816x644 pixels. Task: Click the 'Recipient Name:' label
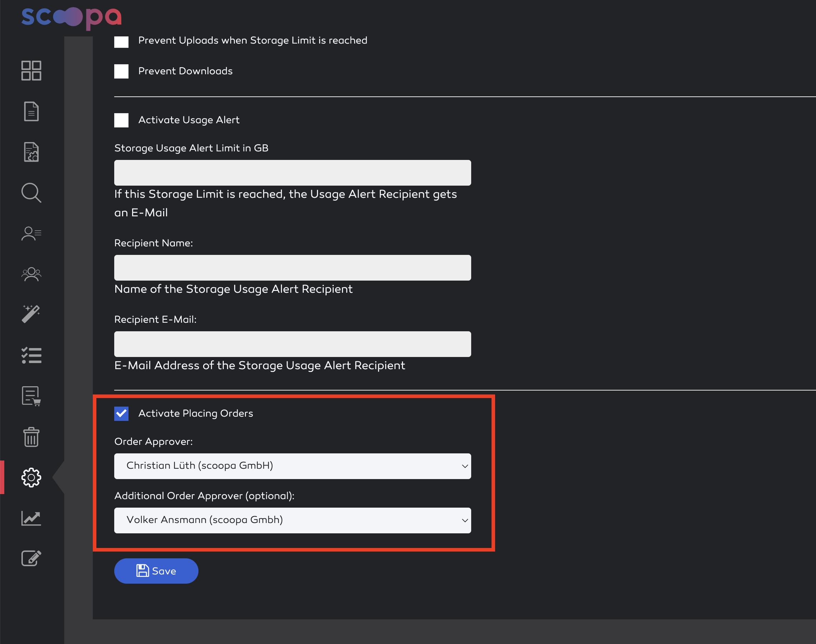[x=153, y=243]
